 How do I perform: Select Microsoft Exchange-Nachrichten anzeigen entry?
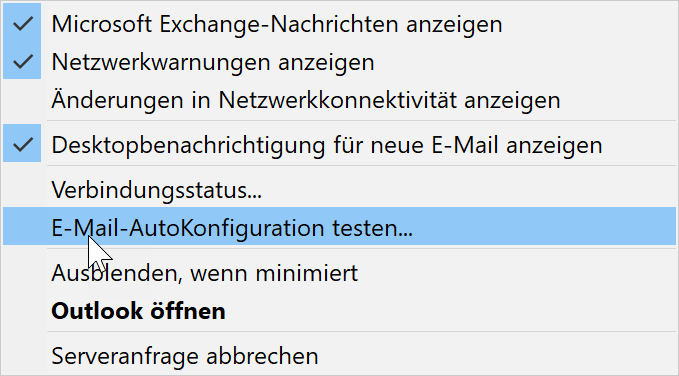pos(340,23)
